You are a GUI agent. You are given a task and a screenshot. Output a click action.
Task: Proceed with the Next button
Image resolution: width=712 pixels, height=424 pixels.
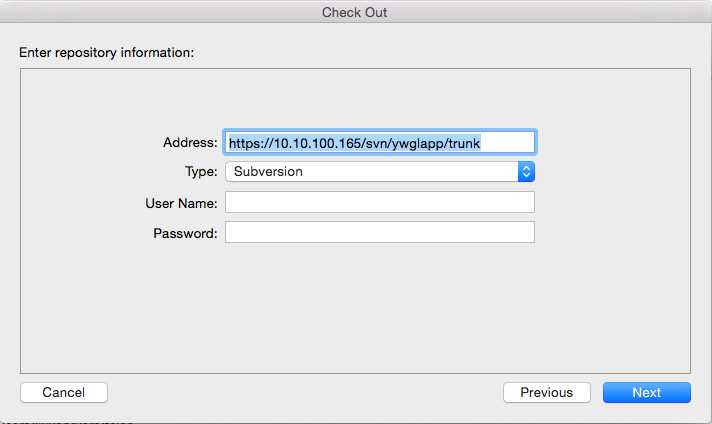[x=647, y=392]
